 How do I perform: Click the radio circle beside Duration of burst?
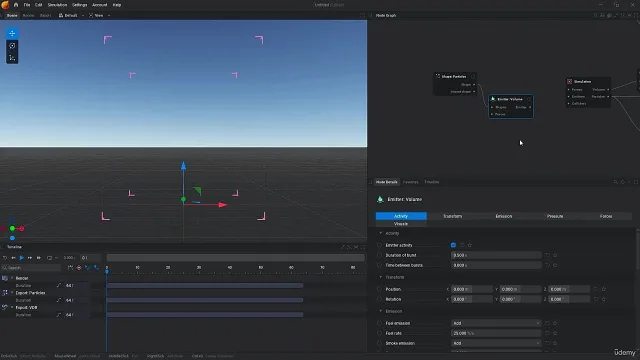coord(379,255)
